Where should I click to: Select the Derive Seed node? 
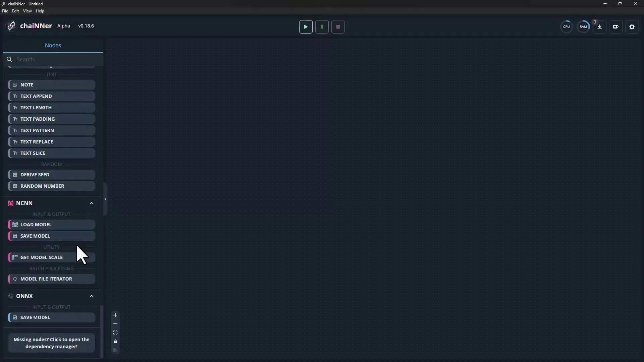51,175
